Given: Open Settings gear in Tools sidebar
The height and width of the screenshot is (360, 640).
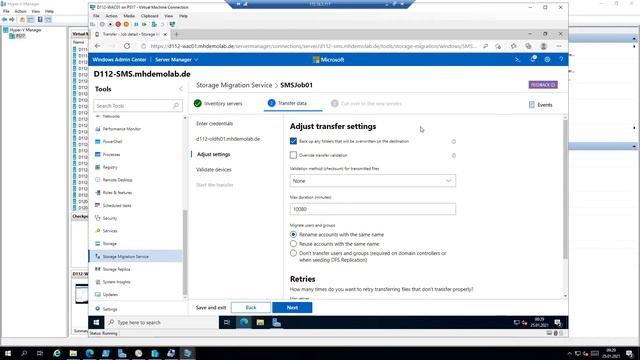Looking at the screenshot, I should (98, 309).
